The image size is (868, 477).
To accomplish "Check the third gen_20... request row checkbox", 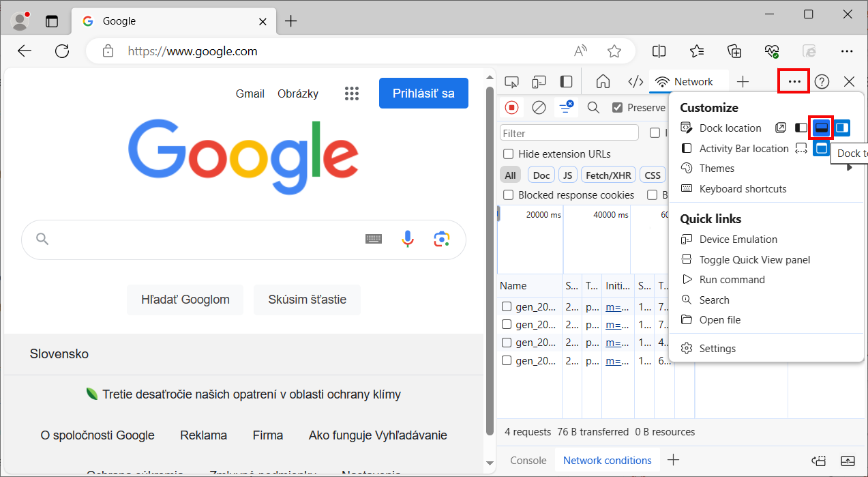I will tap(507, 342).
